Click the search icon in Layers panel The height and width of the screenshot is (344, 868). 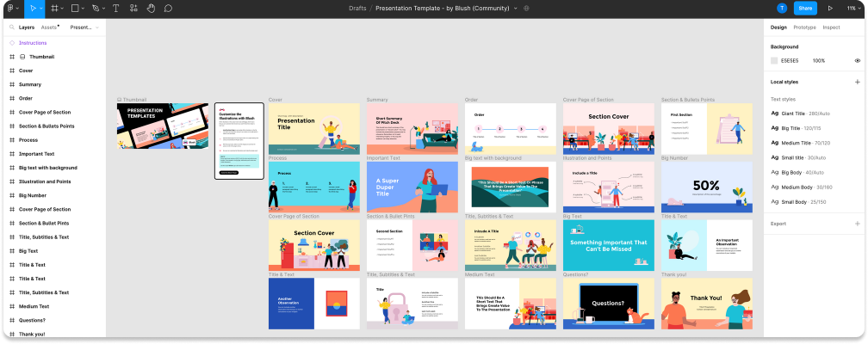point(12,28)
